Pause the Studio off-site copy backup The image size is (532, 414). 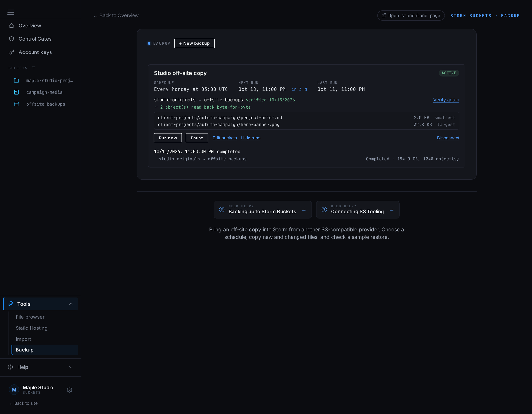click(x=197, y=138)
